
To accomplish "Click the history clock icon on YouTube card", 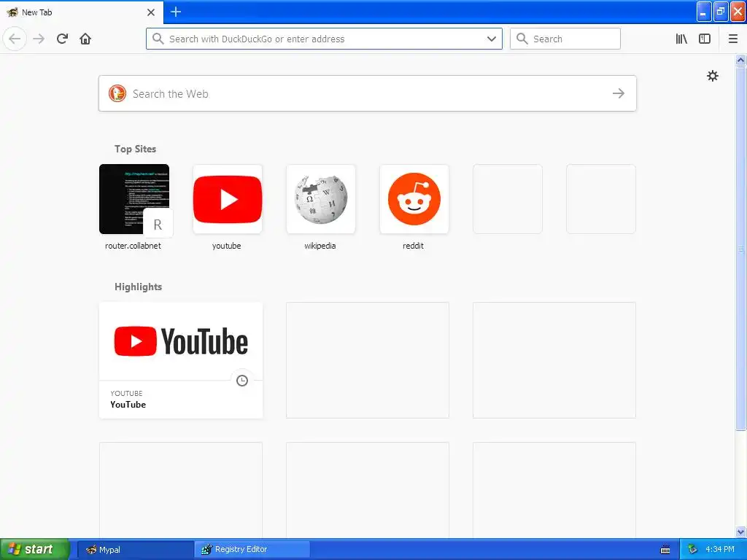I will click(242, 381).
